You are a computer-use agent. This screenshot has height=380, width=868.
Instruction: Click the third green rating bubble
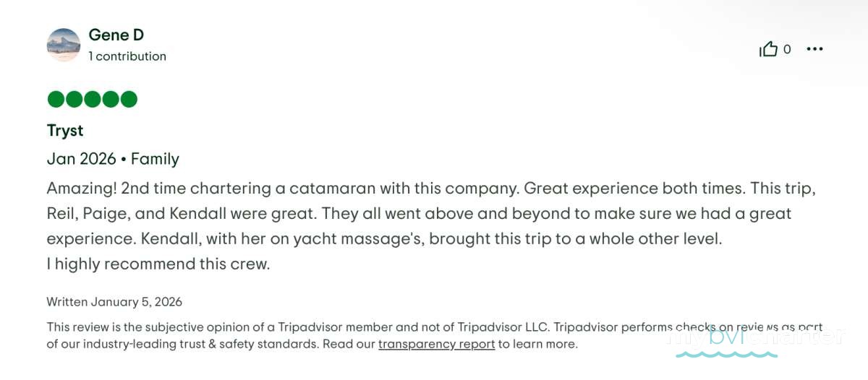click(92, 100)
